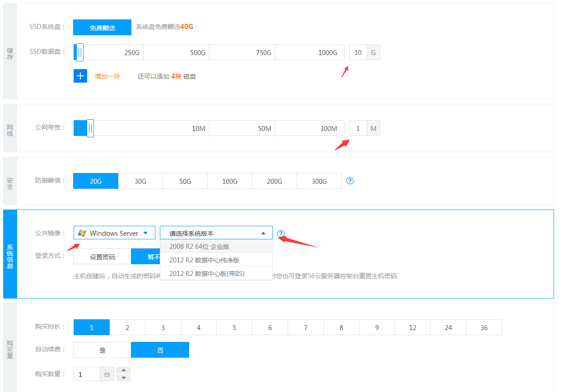Viewport: 587px width, 392px height.
Task: Select 100G defense peak option
Action: click(x=230, y=181)
